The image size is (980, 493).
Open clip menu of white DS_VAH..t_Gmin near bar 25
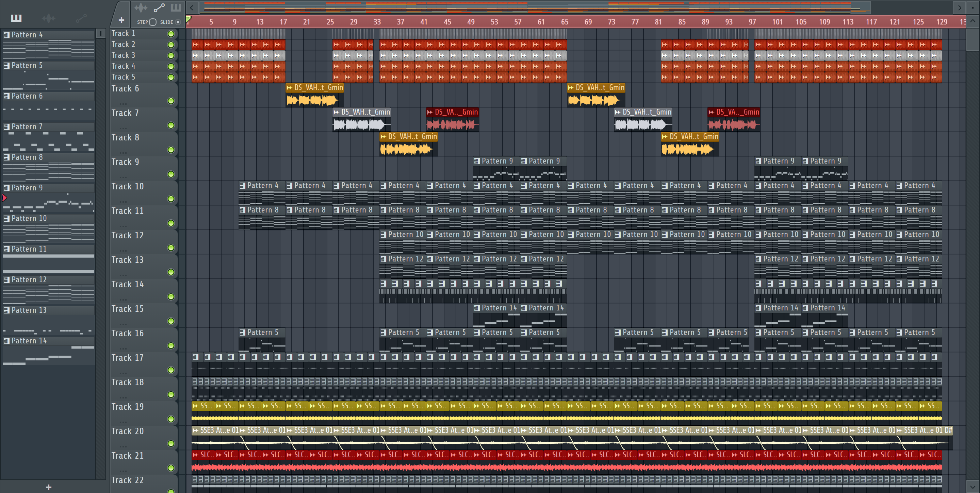pyautogui.click(x=336, y=112)
